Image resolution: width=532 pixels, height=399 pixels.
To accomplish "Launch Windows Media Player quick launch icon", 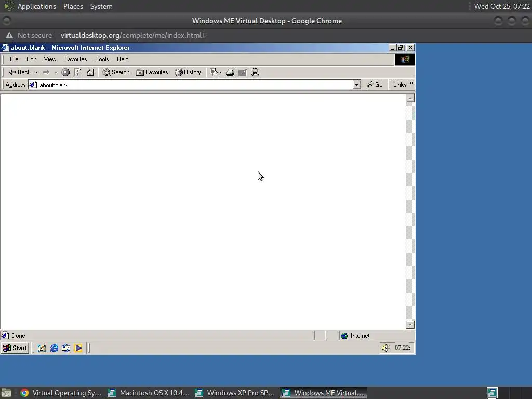I will click(x=78, y=348).
